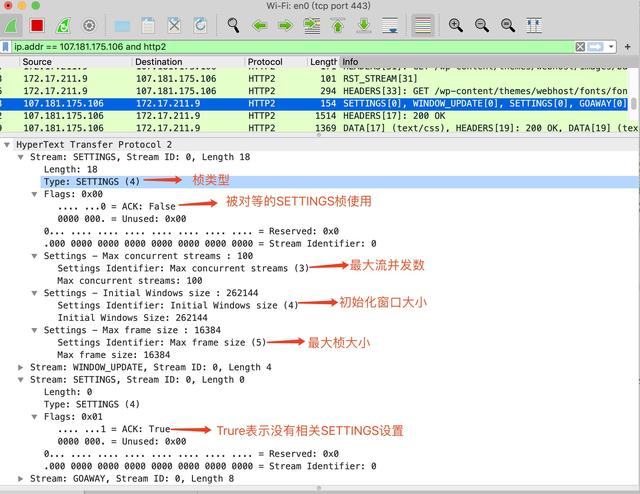This screenshot has width=640, height=494.
Task: Collapse the Flags: 0x01 node
Action: click(x=34, y=417)
